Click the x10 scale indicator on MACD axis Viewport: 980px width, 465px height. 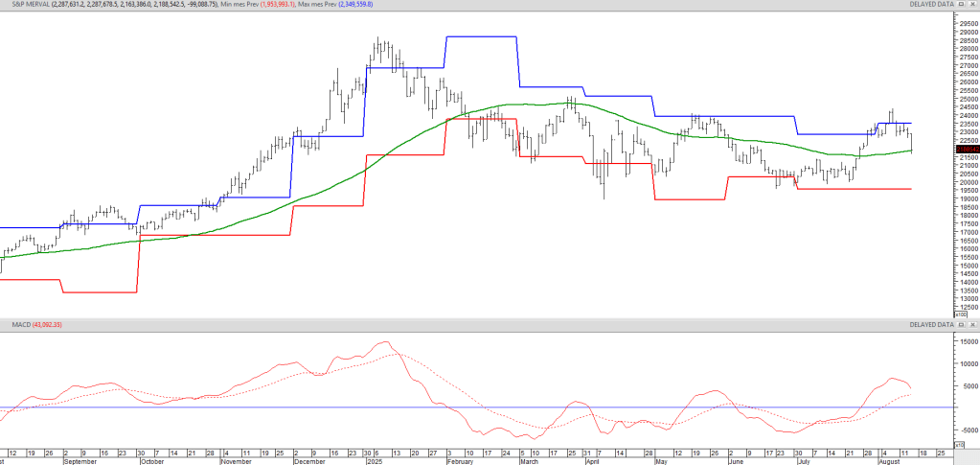(961, 445)
